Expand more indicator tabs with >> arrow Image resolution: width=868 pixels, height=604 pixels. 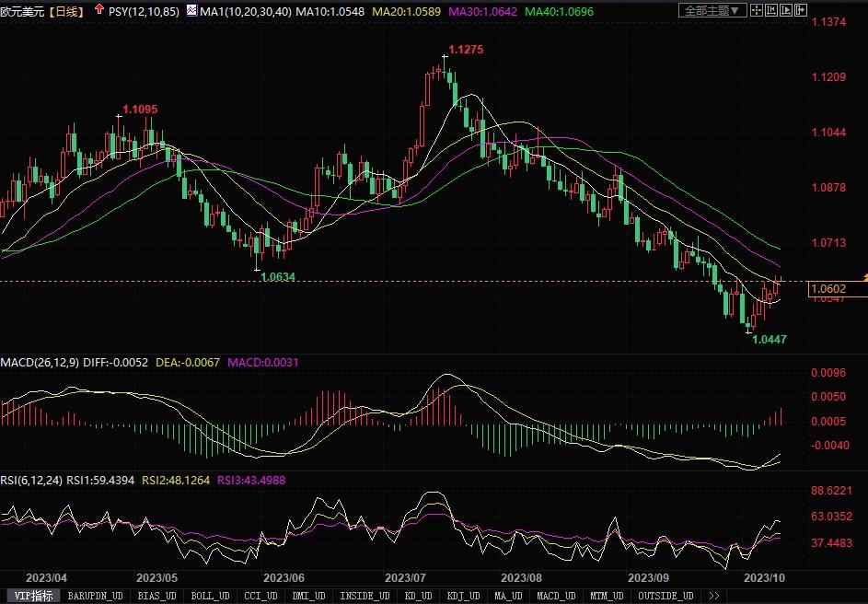click(714, 596)
